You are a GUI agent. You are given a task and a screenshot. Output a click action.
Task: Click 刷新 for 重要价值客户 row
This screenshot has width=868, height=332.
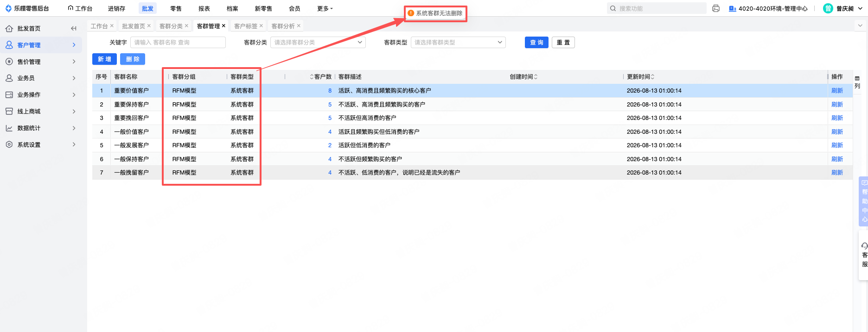click(x=837, y=91)
